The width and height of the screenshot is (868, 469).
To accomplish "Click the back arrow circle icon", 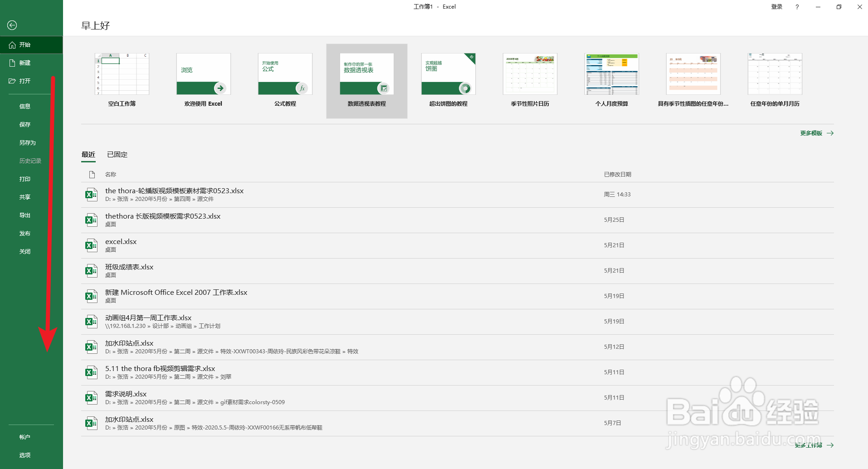I will tap(12, 25).
